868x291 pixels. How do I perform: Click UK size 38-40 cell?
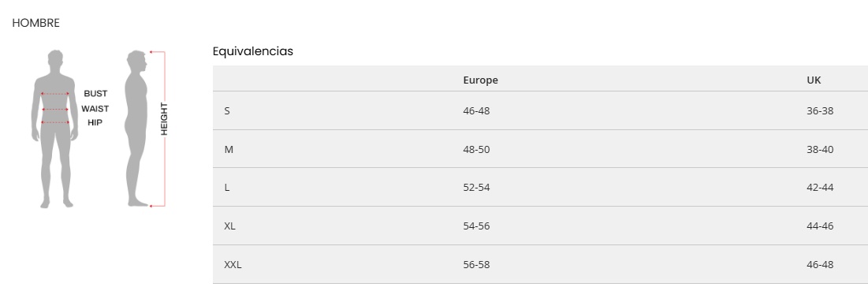(821, 149)
